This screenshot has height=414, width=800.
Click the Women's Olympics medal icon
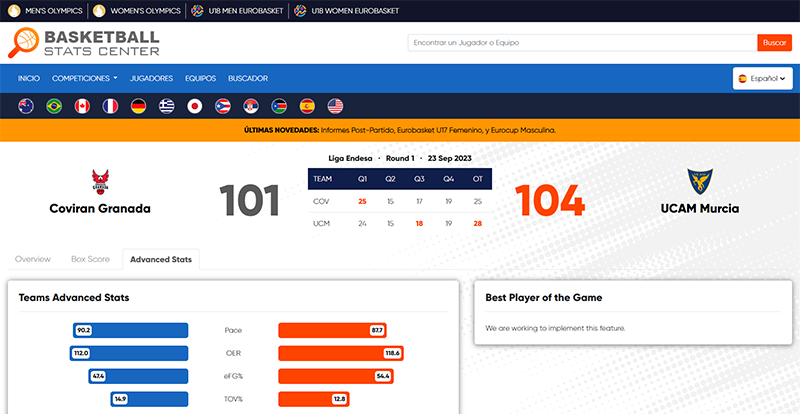[99, 11]
